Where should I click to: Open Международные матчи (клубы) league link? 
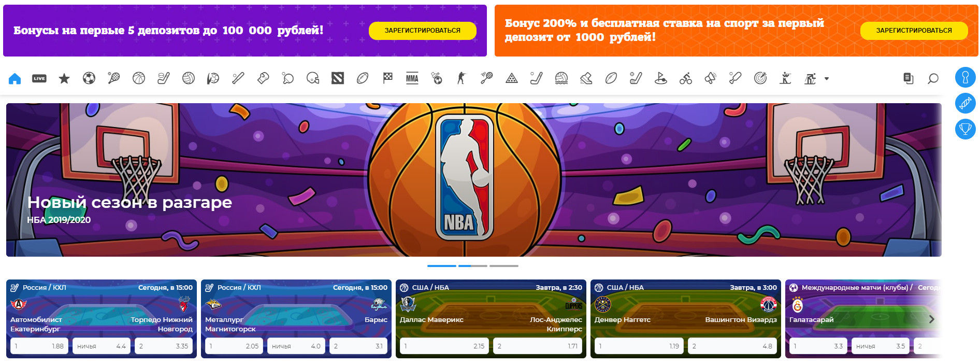pyautogui.click(x=857, y=287)
